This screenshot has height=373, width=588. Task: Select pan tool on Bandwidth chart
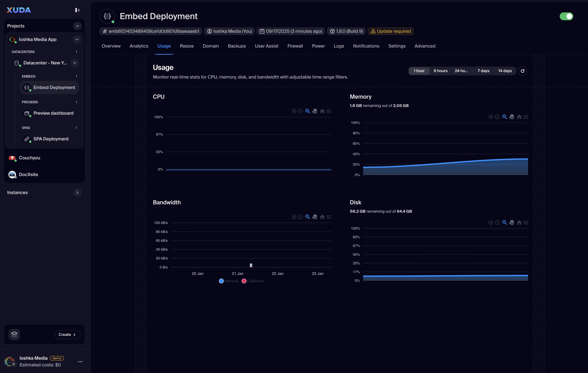tap(315, 217)
